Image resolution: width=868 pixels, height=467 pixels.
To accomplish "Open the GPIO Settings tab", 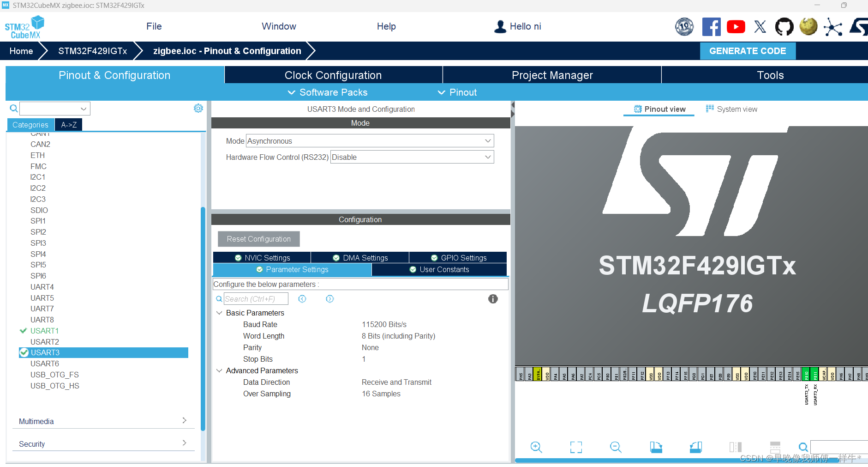I will click(458, 257).
